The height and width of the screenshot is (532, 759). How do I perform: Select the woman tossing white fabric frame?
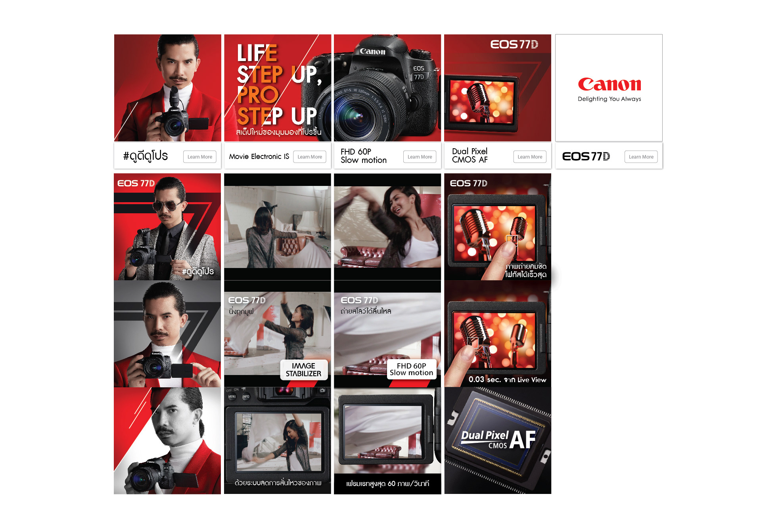tap(278, 227)
